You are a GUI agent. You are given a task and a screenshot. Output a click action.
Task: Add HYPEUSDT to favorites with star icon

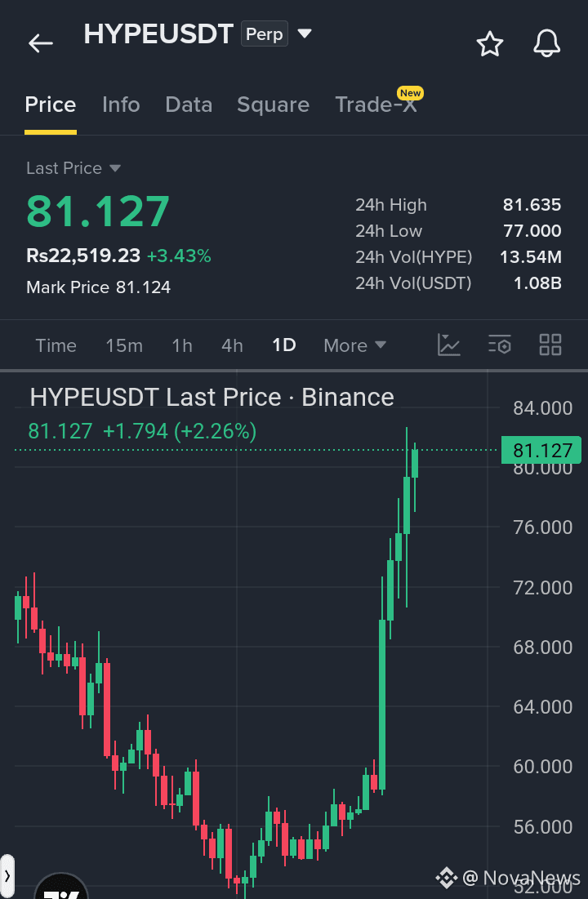click(490, 43)
